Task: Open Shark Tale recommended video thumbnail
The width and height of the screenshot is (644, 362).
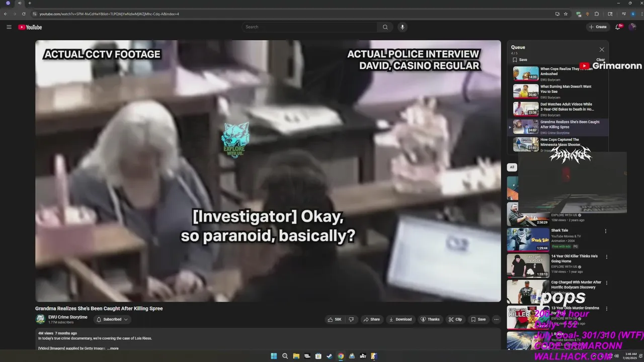Action: click(528, 239)
